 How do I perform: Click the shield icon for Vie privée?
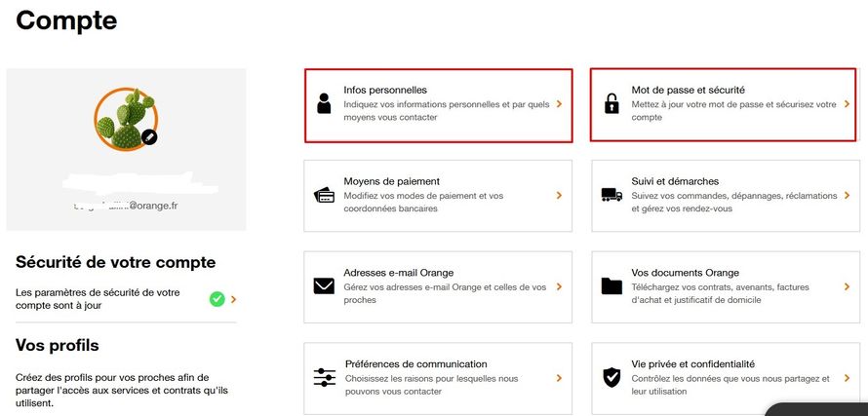click(612, 377)
